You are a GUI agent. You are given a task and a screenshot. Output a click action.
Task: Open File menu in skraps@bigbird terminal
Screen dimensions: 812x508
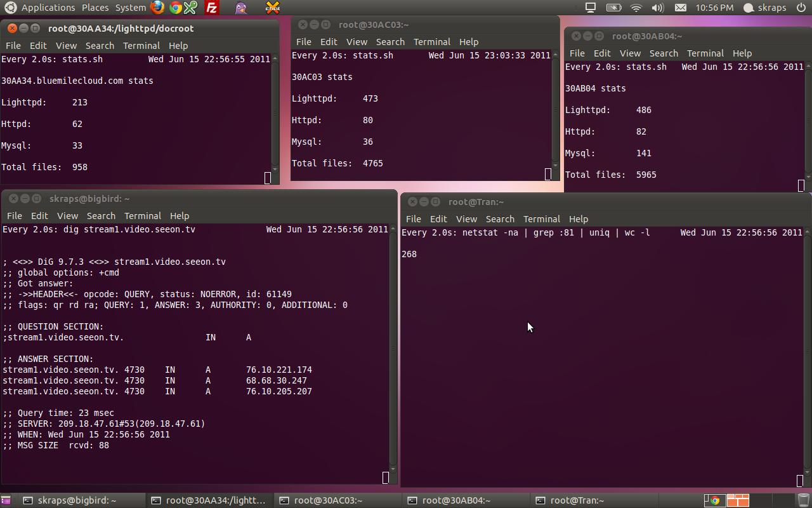pyautogui.click(x=15, y=216)
